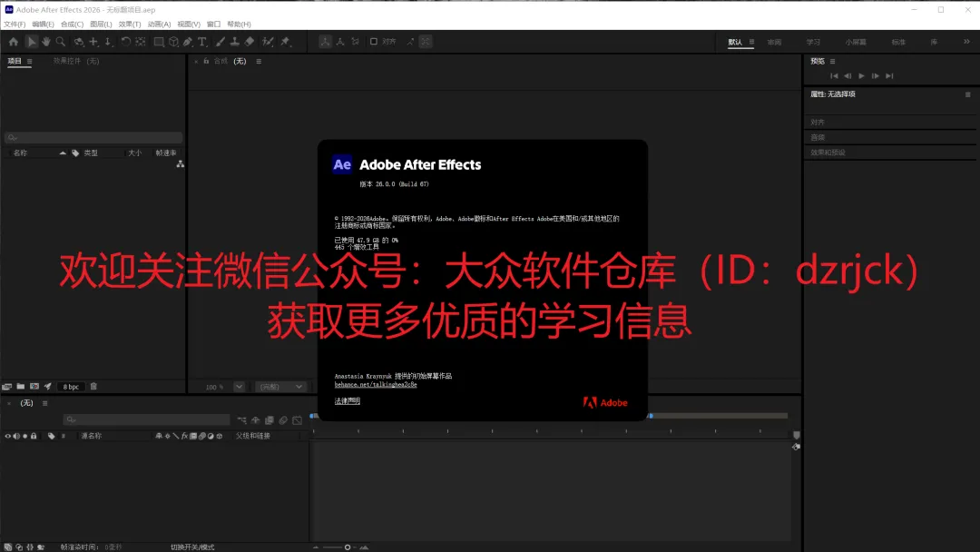Image resolution: width=980 pixels, height=552 pixels.
Task: Click the timeline zoom slider handle
Action: [348, 547]
